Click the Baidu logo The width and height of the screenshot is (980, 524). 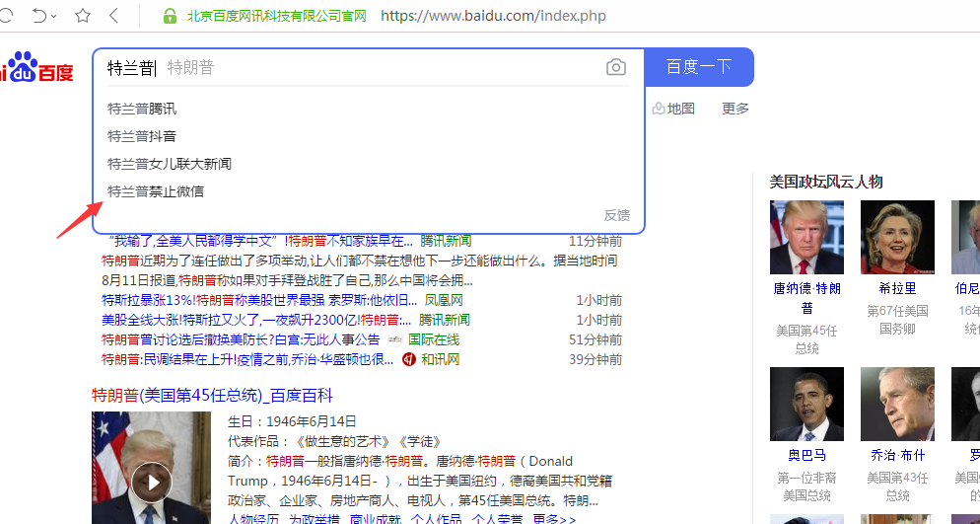pos(36,67)
